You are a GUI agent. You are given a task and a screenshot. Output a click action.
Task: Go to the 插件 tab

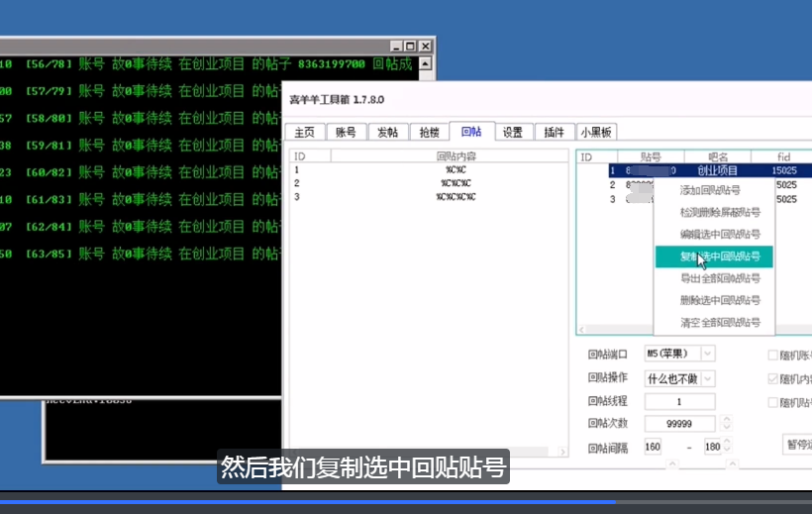click(x=555, y=132)
